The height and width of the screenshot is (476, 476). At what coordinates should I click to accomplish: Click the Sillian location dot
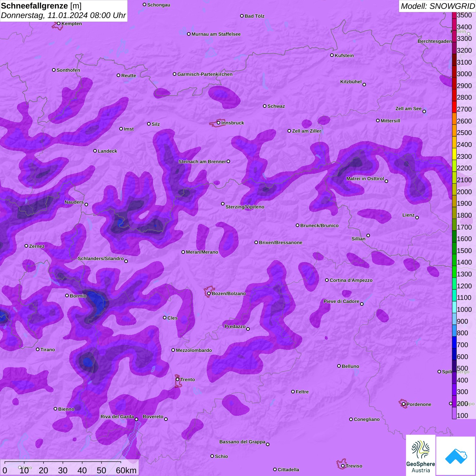368,235
